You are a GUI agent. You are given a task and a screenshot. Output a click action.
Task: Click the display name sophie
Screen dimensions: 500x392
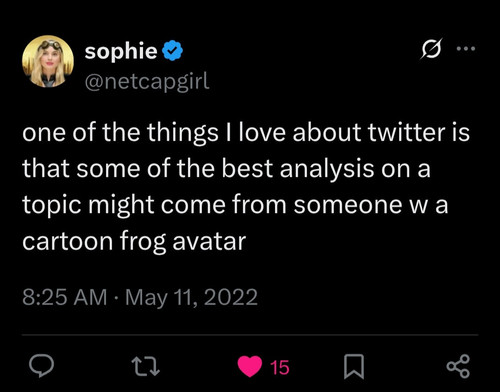click(121, 51)
